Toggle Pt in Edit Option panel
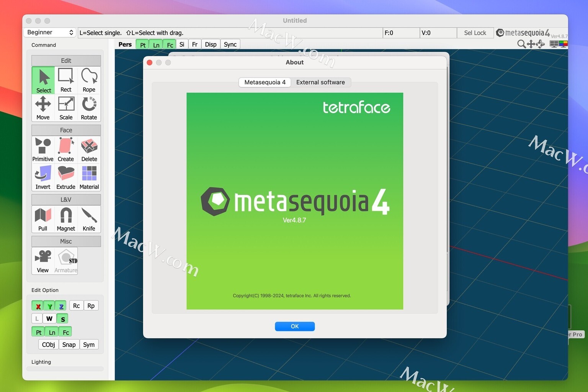The height and width of the screenshot is (392, 588). (38, 332)
